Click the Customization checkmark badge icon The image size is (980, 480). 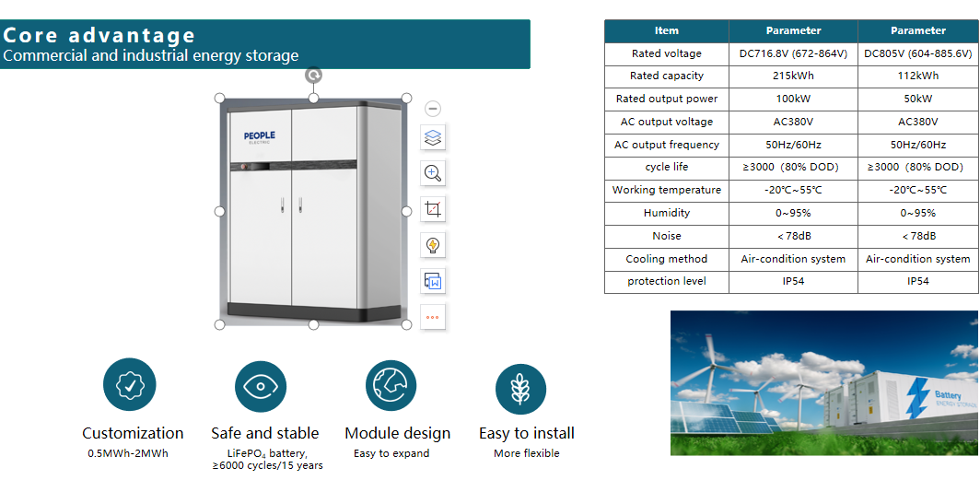[130, 385]
